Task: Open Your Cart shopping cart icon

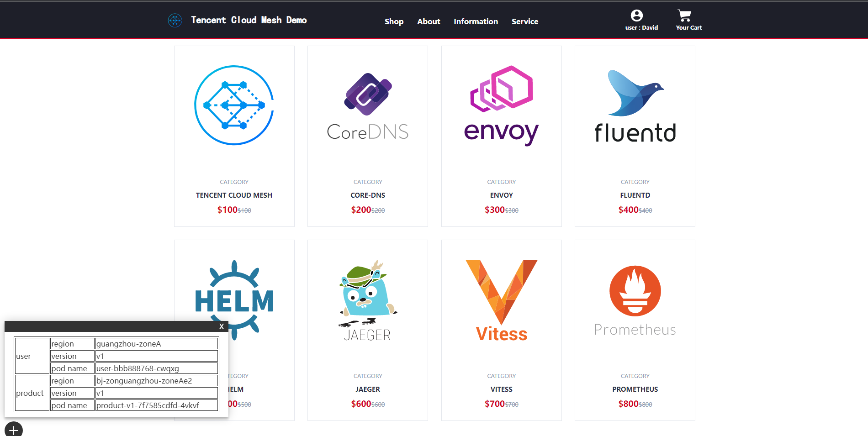Action: pos(684,16)
